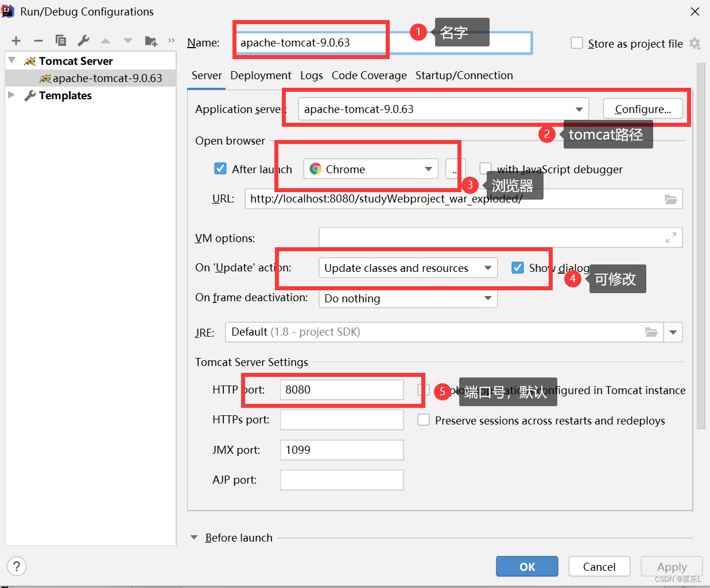Toggle Store as project file checkbox
This screenshot has width=710, height=588.
577,43
